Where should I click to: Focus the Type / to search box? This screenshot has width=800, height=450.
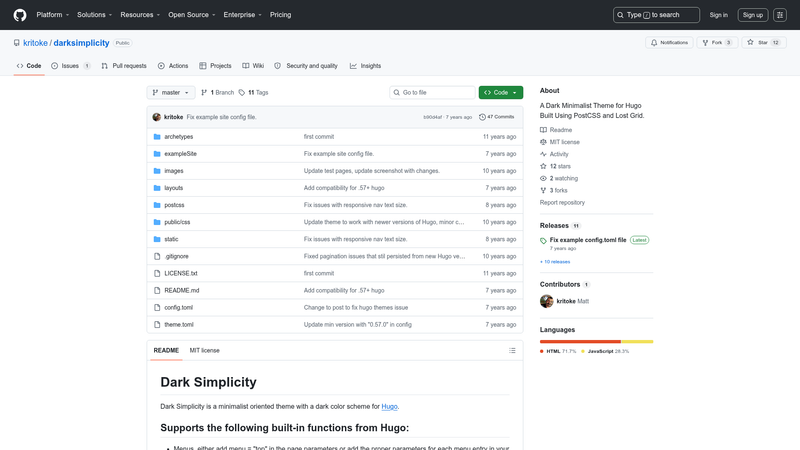[x=656, y=15]
